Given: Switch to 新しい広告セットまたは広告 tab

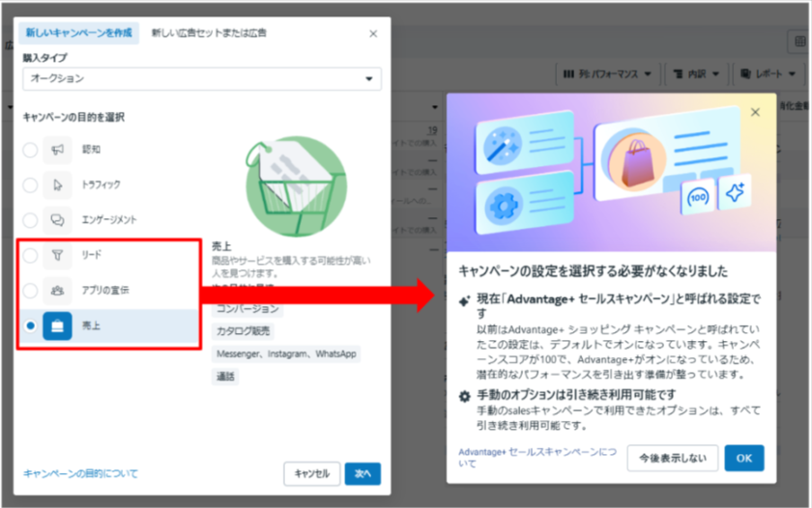Looking at the screenshot, I should (209, 34).
